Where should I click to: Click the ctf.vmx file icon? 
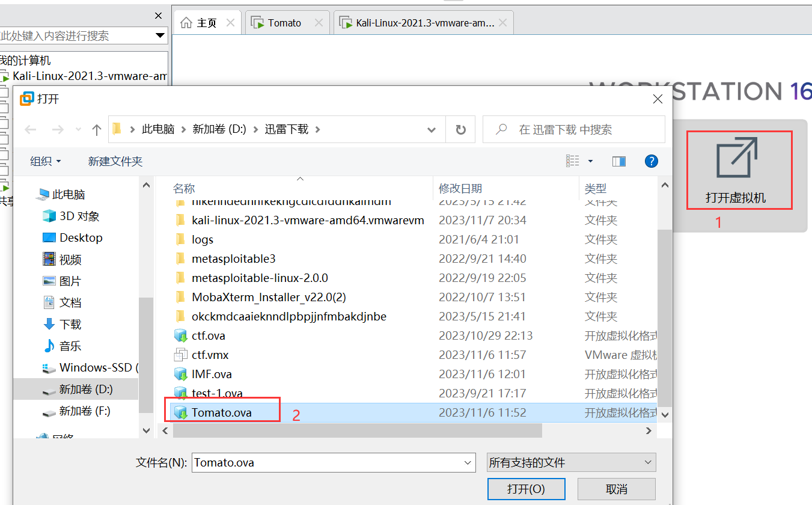pyautogui.click(x=180, y=355)
